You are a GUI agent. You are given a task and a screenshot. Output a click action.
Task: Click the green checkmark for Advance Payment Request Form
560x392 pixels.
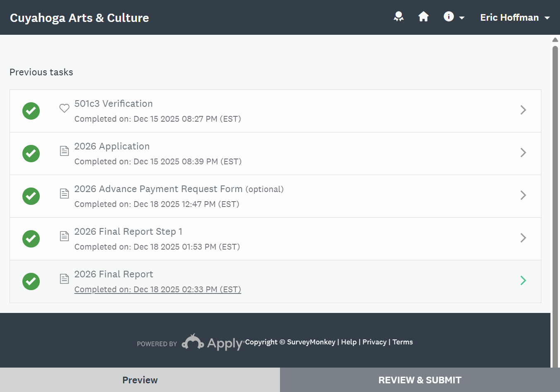[31, 196]
